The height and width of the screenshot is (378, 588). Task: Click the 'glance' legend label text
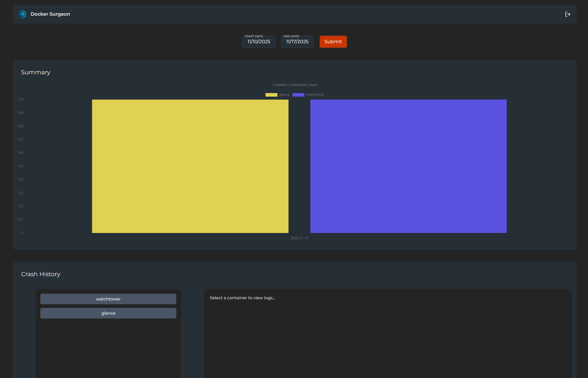click(x=284, y=95)
